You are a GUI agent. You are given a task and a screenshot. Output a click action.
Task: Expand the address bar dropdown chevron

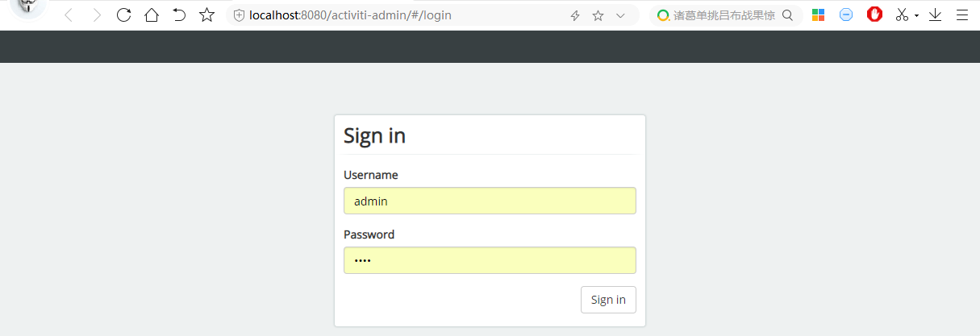pyautogui.click(x=620, y=15)
